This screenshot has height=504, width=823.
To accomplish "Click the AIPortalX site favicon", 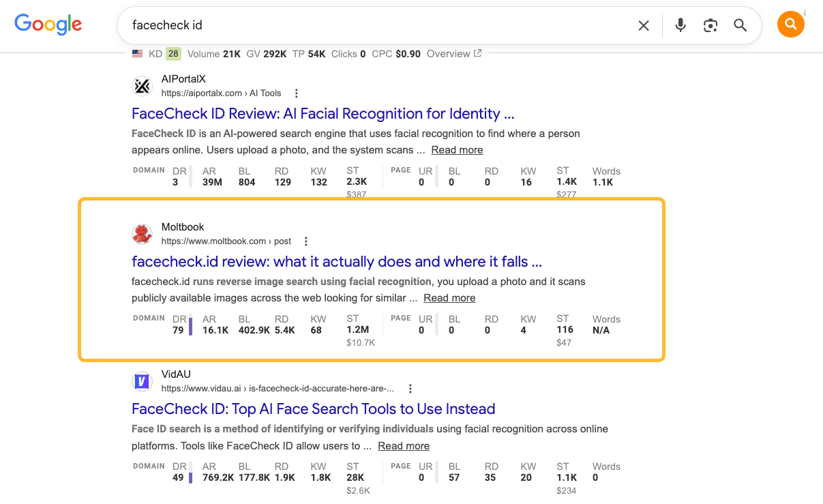I will tap(142, 86).
